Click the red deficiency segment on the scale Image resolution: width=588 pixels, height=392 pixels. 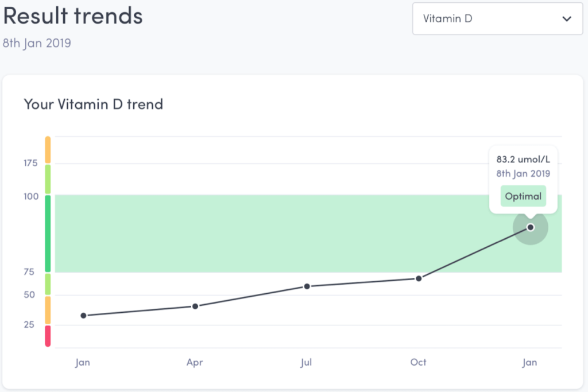pyautogui.click(x=48, y=336)
